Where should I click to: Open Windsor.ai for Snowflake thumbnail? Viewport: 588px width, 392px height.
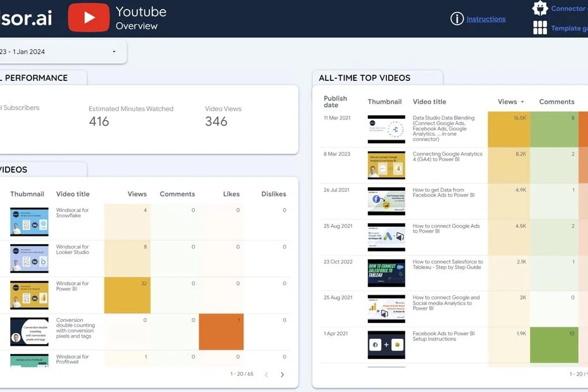[x=29, y=222]
